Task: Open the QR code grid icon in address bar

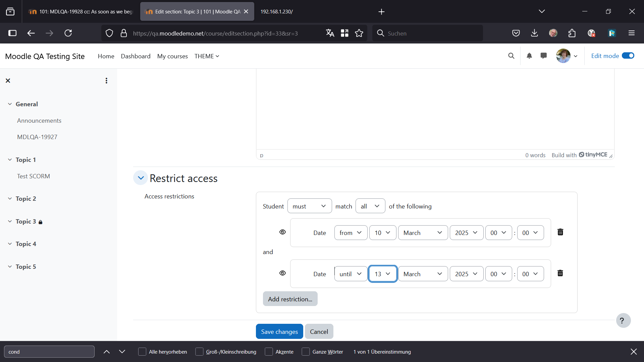Action: pyautogui.click(x=344, y=33)
